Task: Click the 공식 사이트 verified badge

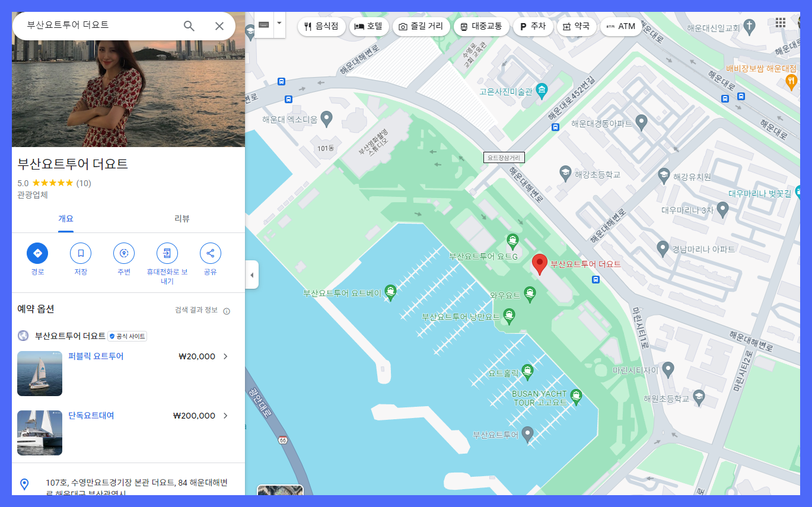Action: pyautogui.click(x=127, y=336)
